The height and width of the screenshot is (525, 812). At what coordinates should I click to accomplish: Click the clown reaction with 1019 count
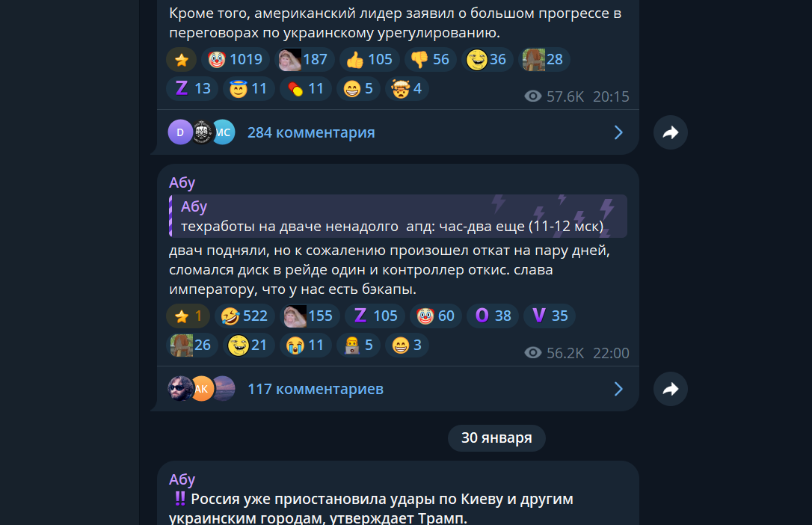tap(236, 60)
